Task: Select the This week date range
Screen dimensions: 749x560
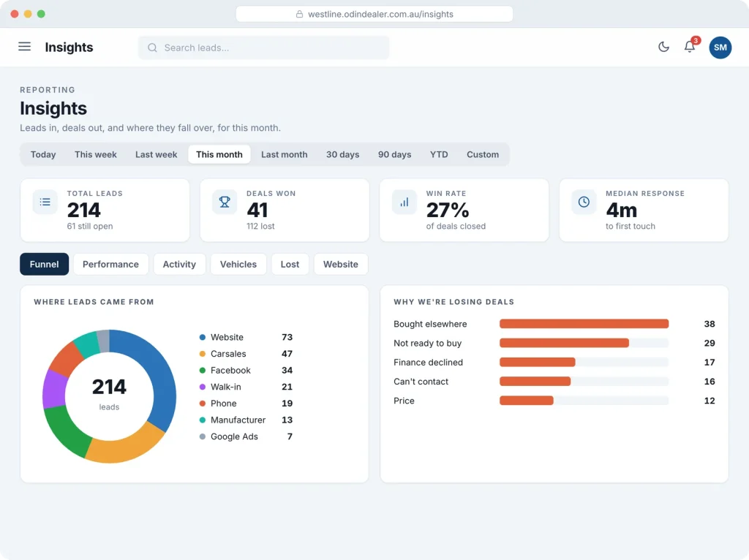Action: pyautogui.click(x=96, y=155)
